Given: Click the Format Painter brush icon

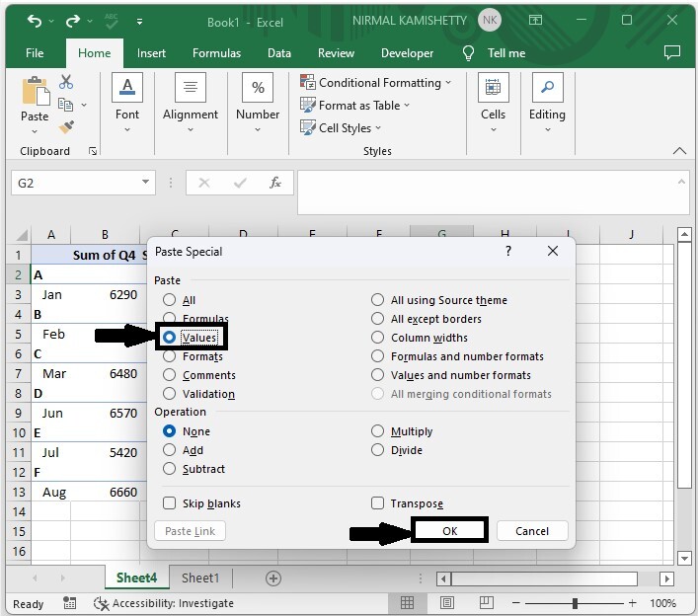Looking at the screenshot, I should tap(66, 127).
